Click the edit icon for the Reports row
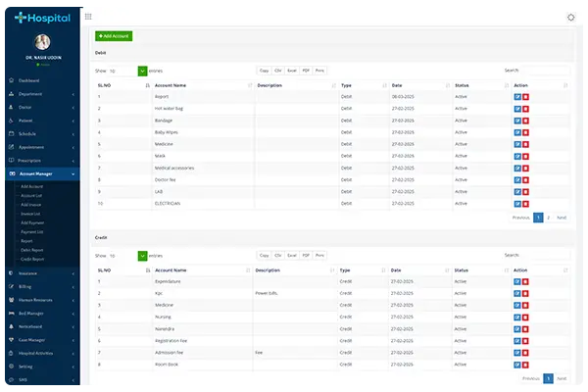Image resolution: width=588 pixels, height=392 pixels. (517, 97)
